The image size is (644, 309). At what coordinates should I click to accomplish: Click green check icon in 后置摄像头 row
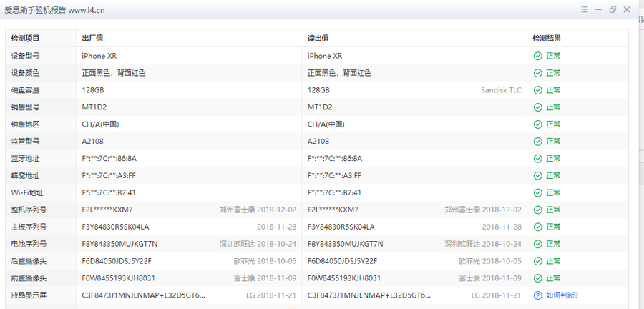click(x=537, y=261)
